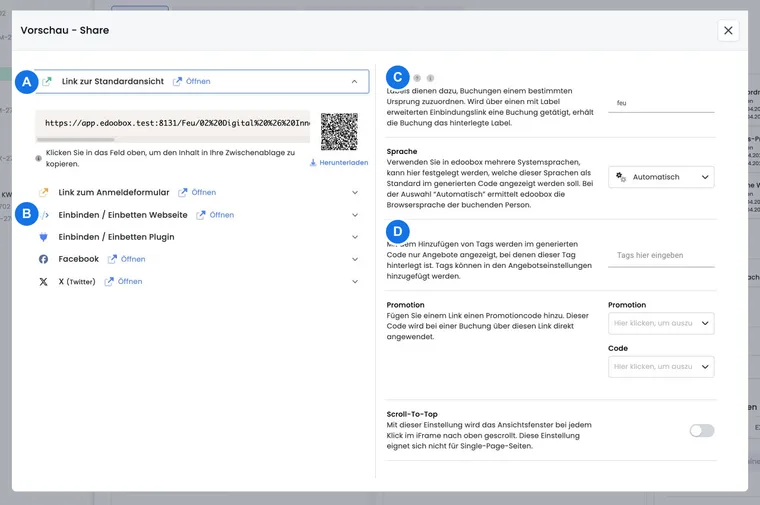Click the external-link icon next to Standardansicht Öffnen
The height and width of the screenshot is (505, 760).
(x=177, y=81)
